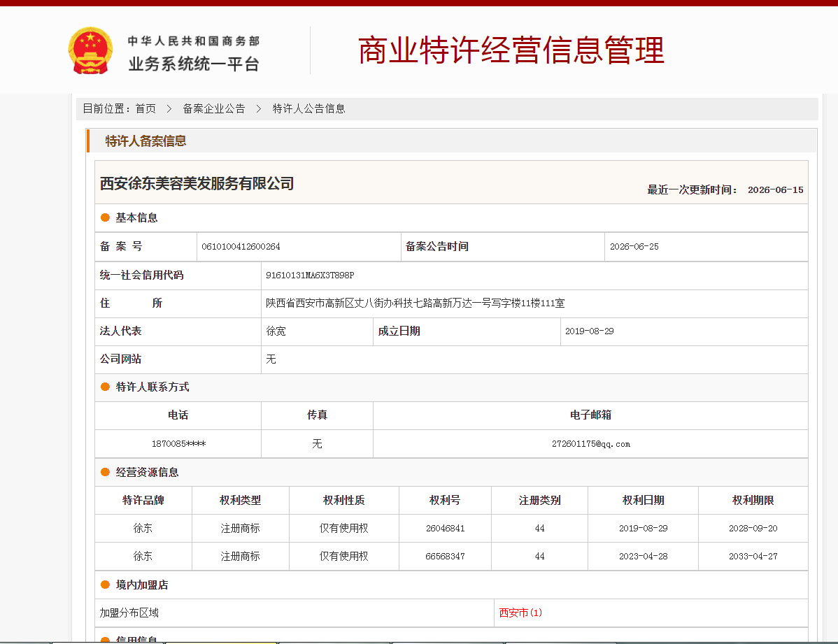Click the 基本信息 section heading

tap(137, 217)
